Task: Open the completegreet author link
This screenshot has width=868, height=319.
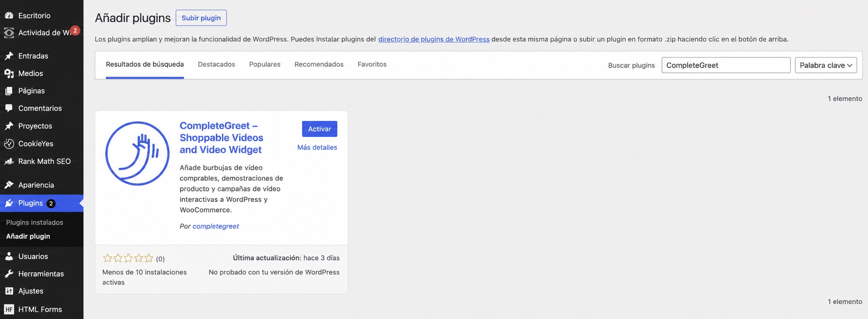Action: click(216, 226)
